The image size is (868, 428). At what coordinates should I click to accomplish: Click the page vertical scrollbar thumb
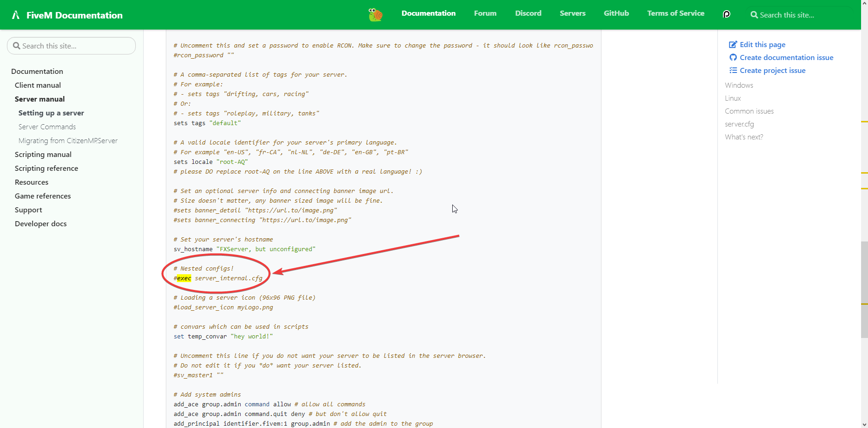point(864,289)
